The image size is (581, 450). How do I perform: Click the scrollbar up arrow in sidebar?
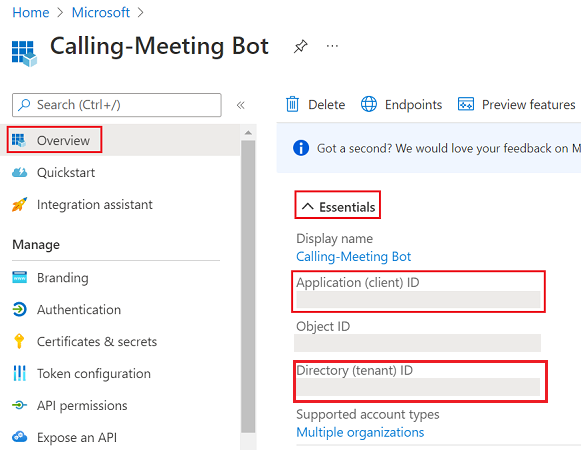click(248, 133)
